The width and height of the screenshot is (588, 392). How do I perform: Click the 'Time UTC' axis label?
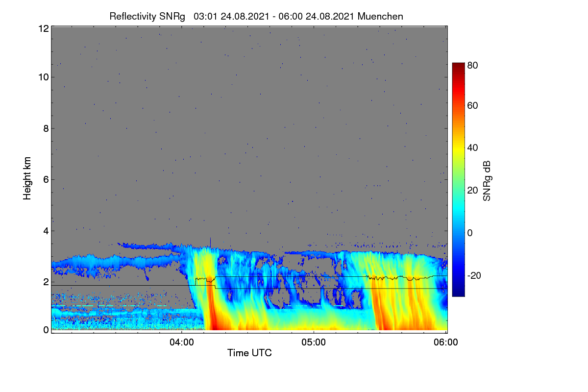tap(249, 353)
